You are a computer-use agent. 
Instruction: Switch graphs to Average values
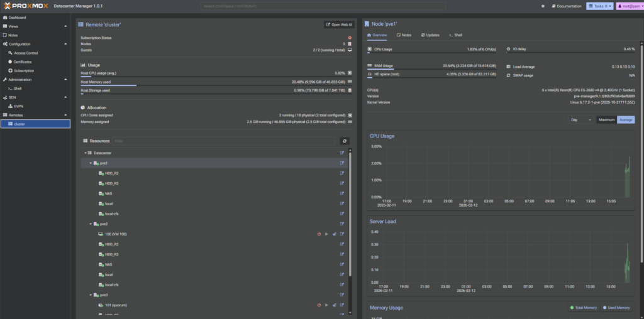626,120
